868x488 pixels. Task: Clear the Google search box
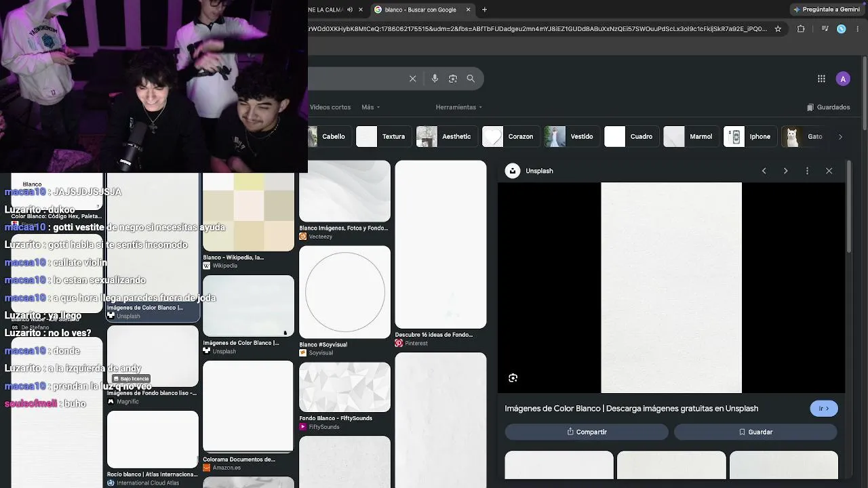tap(412, 79)
